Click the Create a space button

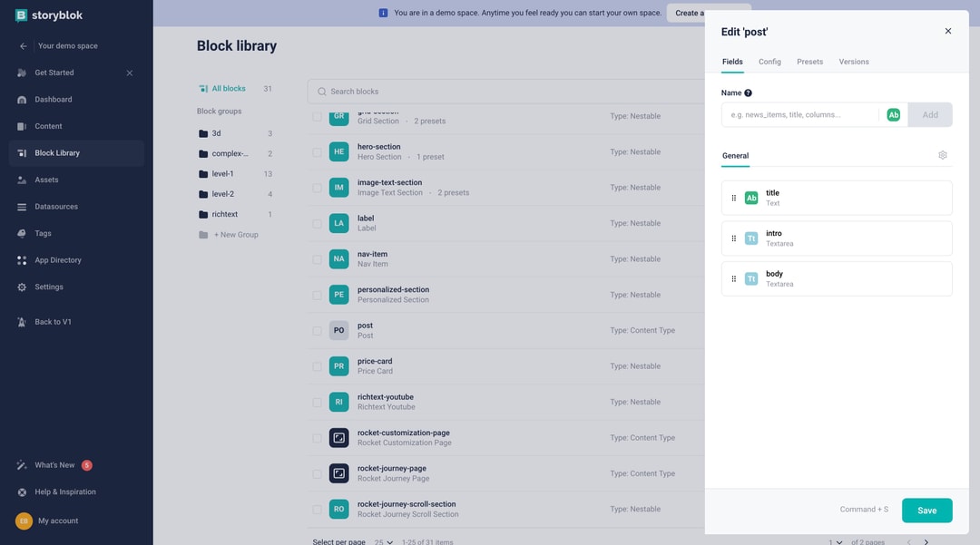tap(686, 13)
